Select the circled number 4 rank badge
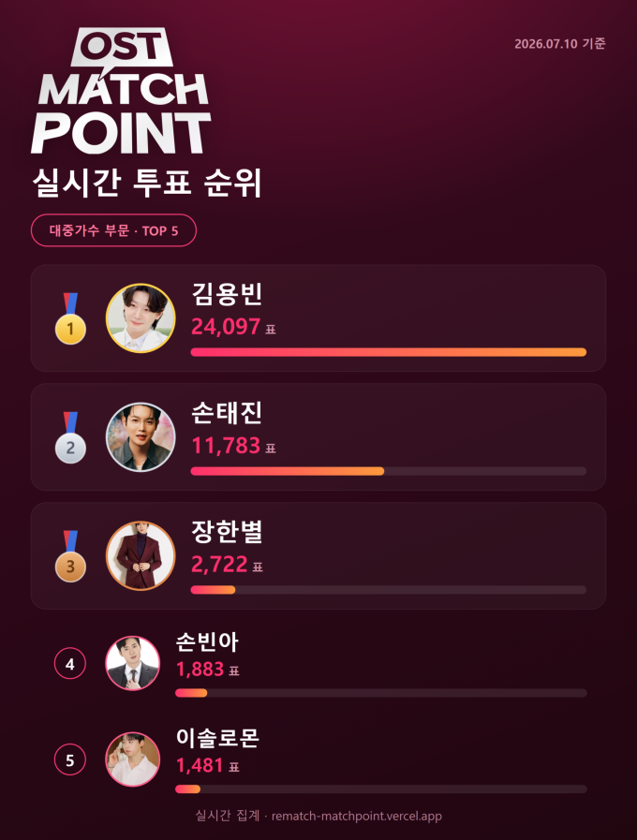Image resolution: width=637 pixels, height=840 pixels. click(70, 664)
